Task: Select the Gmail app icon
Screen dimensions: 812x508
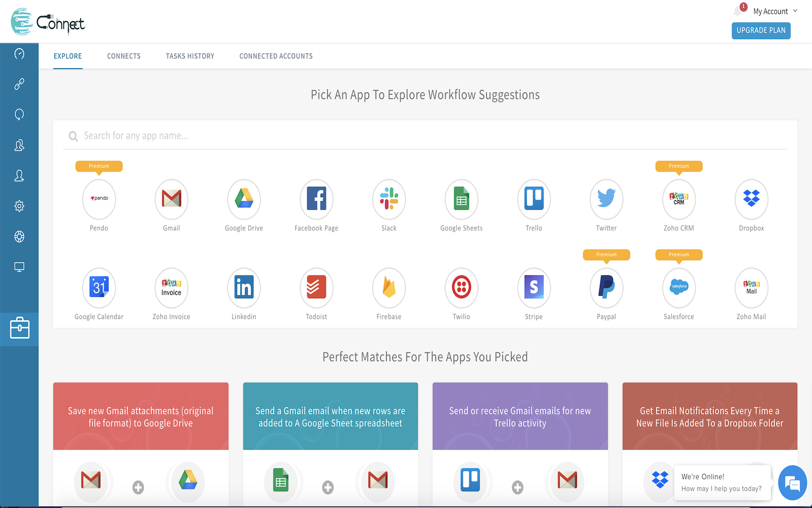Action: click(171, 199)
